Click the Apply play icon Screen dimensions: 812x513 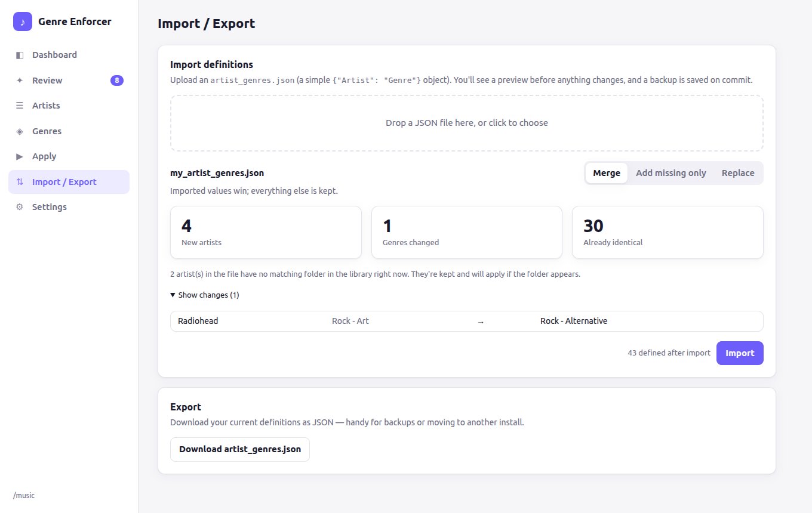pos(20,156)
